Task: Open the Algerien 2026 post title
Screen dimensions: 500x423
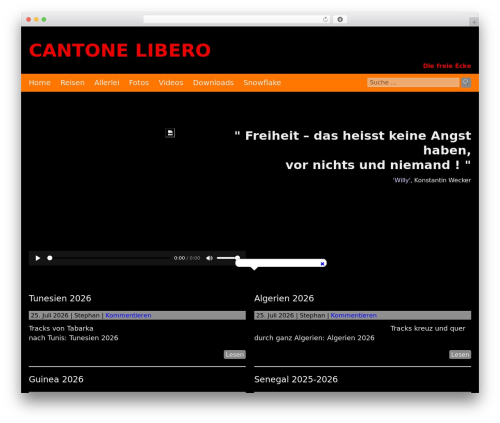Action: tap(284, 298)
